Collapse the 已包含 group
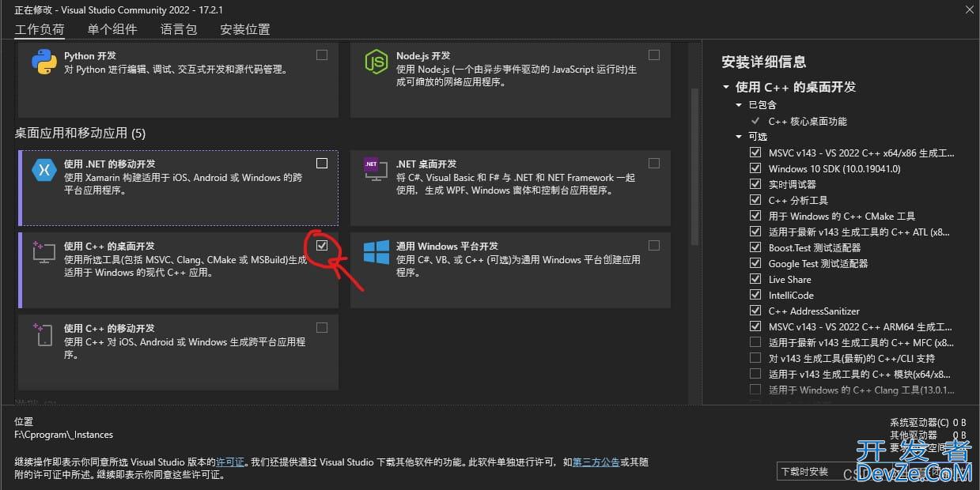The image size is (980, 490). (740, 105)
